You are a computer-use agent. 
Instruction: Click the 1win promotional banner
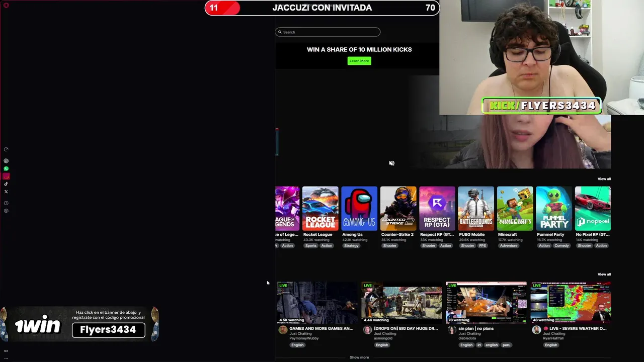click(79, 325)
